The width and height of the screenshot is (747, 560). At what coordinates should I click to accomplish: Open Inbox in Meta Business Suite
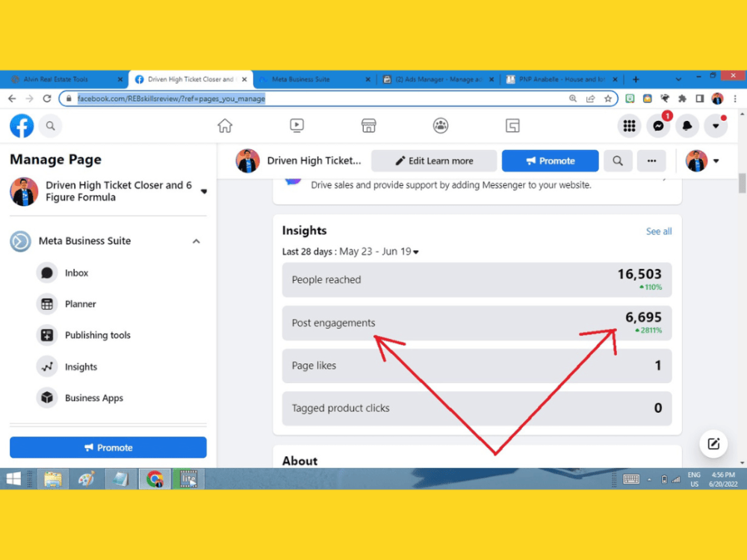(x=76, y=273)
